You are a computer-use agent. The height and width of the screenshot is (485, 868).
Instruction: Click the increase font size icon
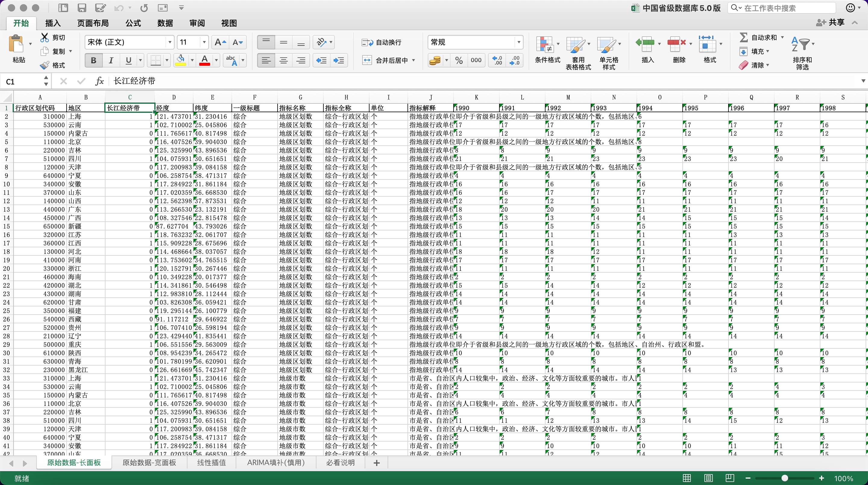(x=220, y=42)
